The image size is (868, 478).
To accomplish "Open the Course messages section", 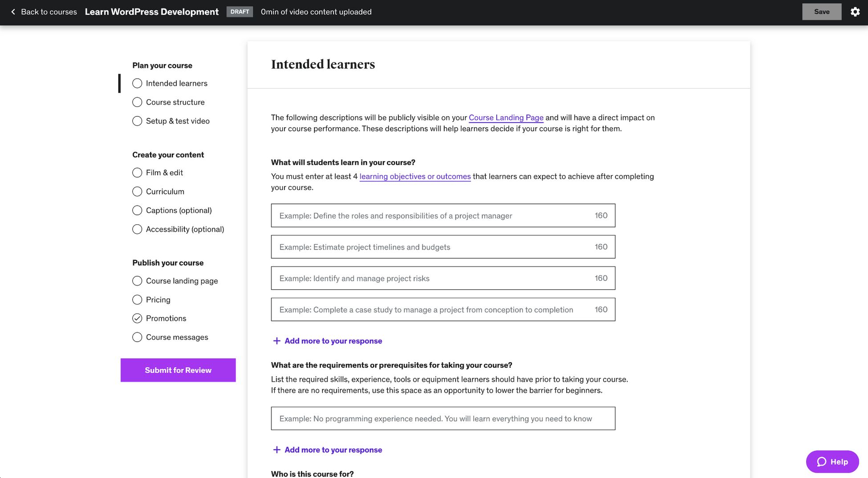I will point(137,337).
